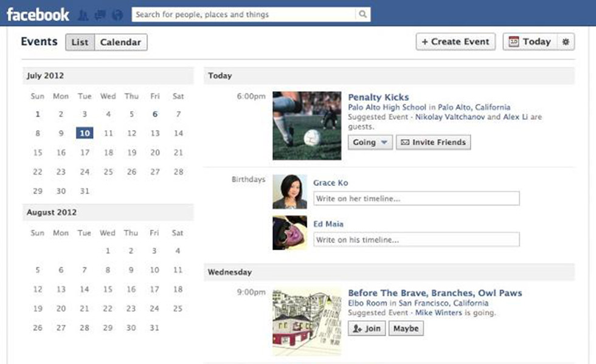This screenshot has height=364, width=596.
Task: Open the messages icon in header
Action: click(100, 15)
